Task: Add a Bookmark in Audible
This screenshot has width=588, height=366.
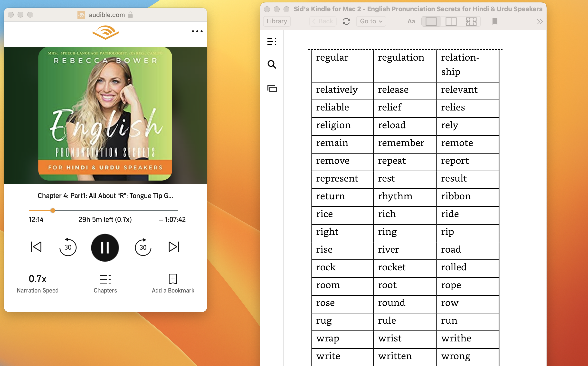Action: [x=173, y=283]
